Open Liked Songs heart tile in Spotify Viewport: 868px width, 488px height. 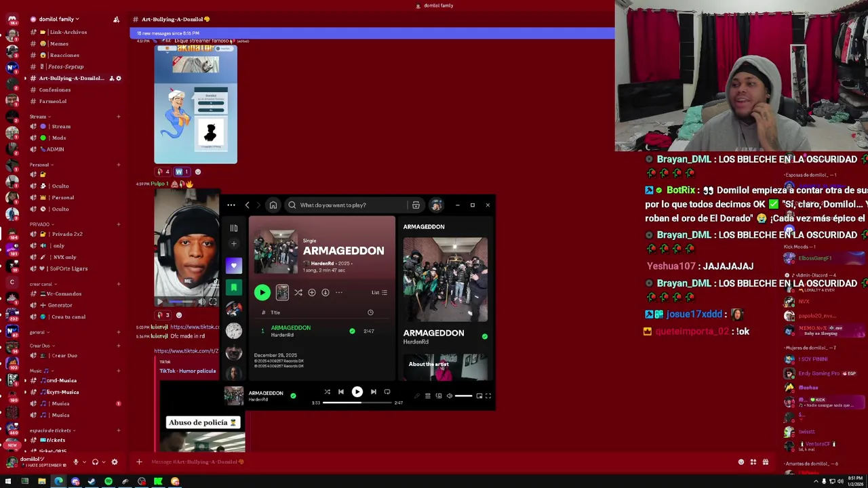(233, 265)
